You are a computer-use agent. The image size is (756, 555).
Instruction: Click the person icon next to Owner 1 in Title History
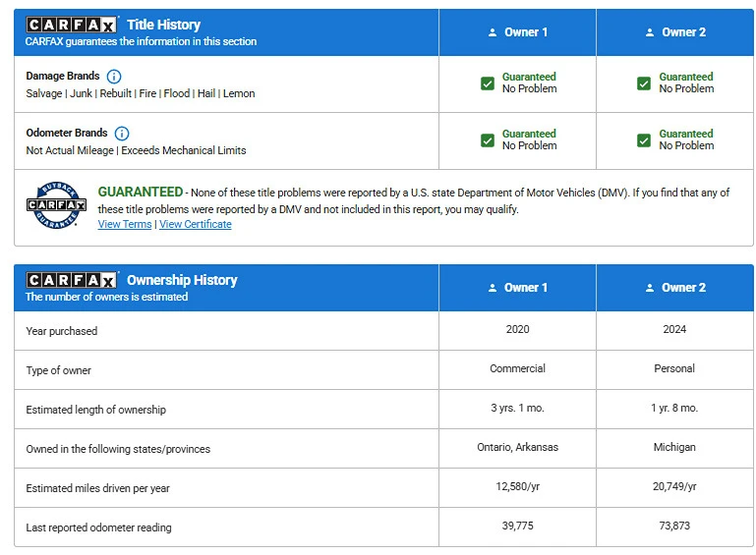[x=493, y=32]
